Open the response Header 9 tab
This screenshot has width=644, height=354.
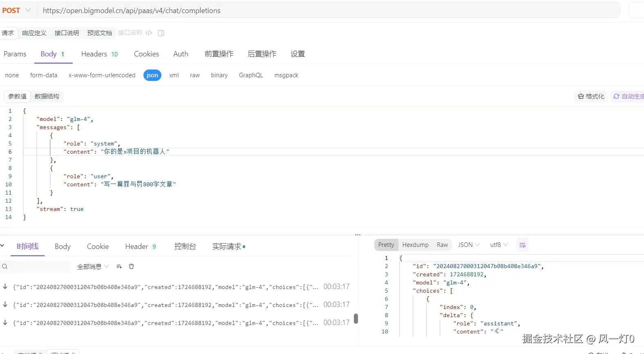(141, 246)
